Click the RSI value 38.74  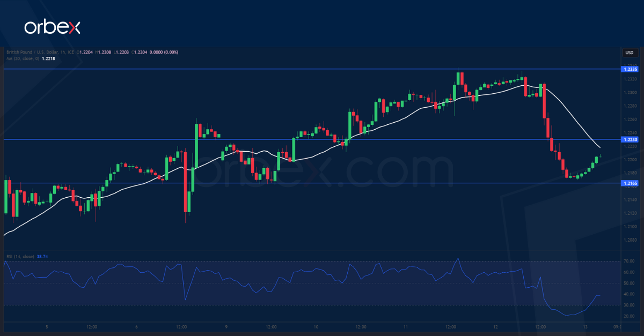pyautogui.click(x=42, y=257)
